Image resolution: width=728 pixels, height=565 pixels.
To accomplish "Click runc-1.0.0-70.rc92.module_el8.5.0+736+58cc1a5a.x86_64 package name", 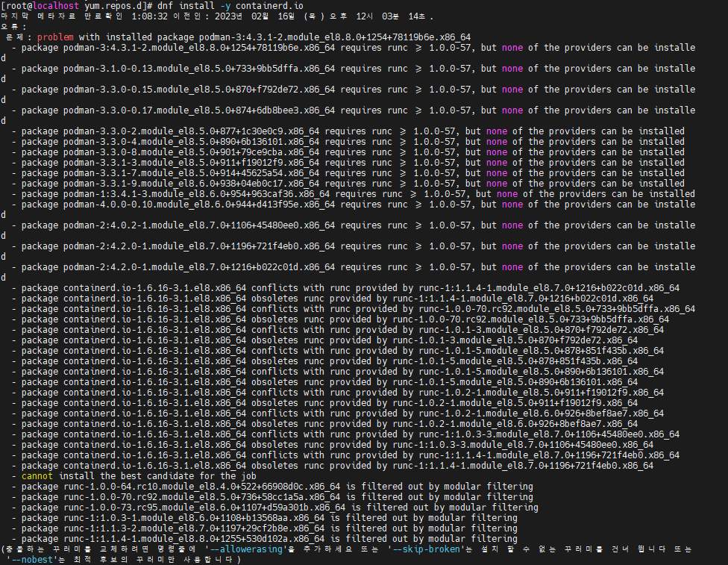I will (201, 496).
